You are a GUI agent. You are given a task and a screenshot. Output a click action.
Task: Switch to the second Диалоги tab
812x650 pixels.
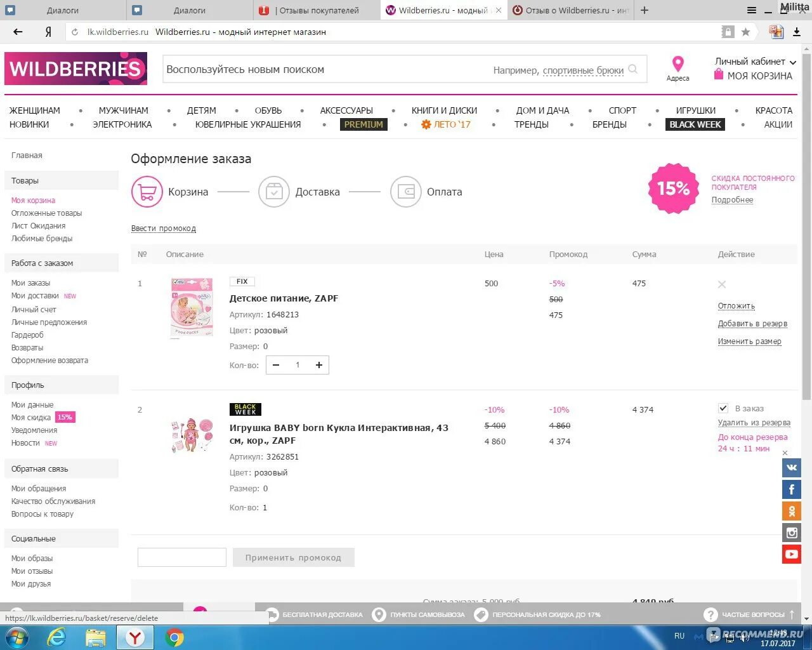[x=190, y=10]
